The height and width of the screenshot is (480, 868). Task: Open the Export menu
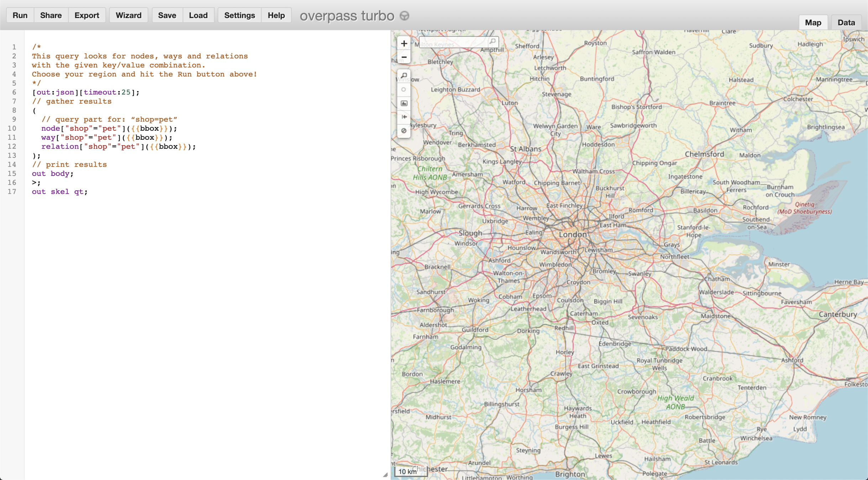tap(87, 15)
